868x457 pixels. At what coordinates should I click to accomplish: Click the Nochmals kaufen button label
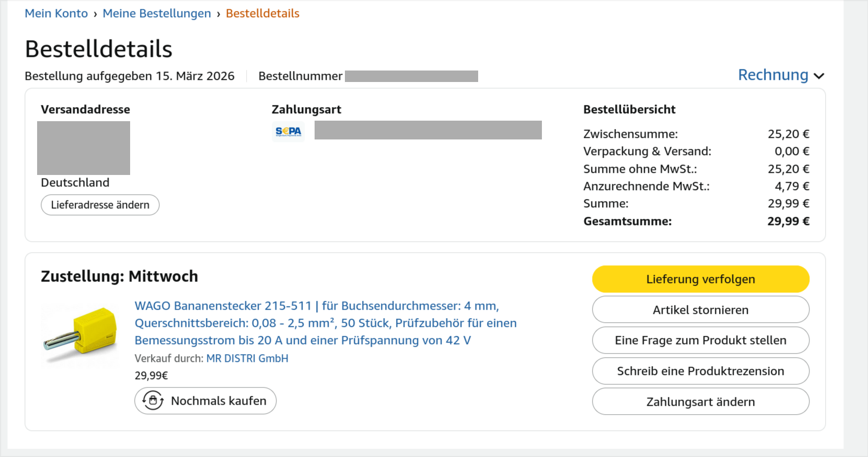218,401
